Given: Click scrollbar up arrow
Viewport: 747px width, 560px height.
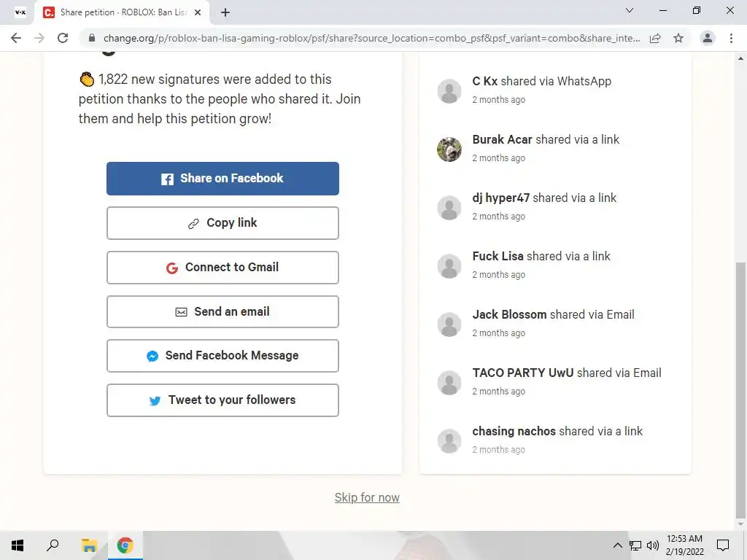Looking at the screenshot, I should [x=740, y=58].
